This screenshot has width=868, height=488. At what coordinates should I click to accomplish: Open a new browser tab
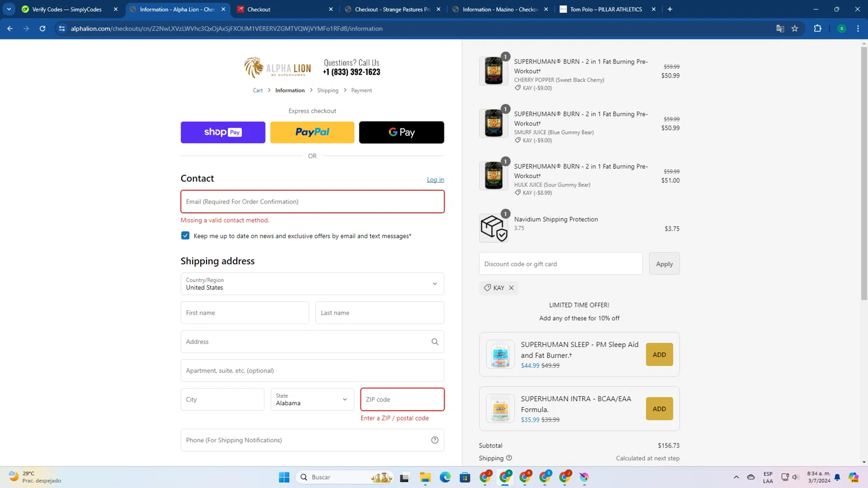670,9
